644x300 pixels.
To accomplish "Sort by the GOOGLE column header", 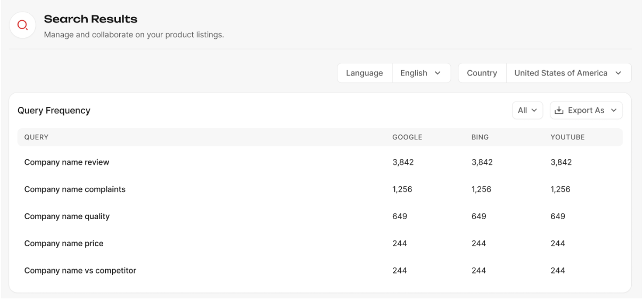I will click(407, 137).
